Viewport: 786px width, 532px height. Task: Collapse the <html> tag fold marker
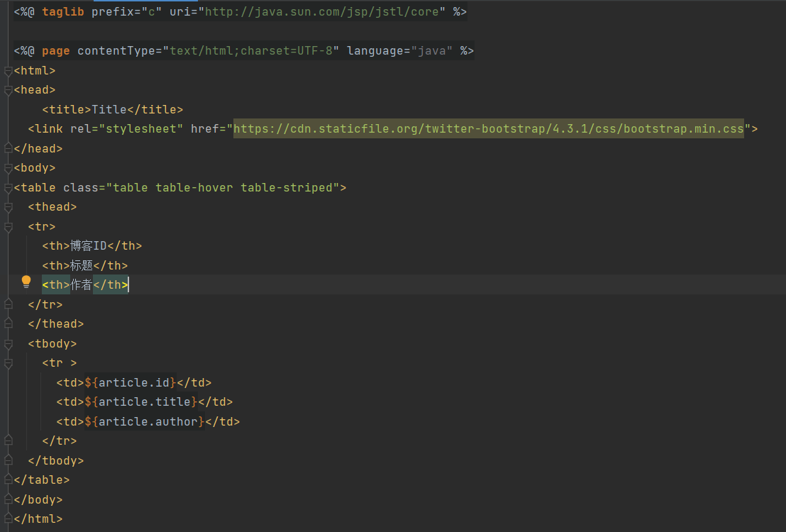pos(8,71)
